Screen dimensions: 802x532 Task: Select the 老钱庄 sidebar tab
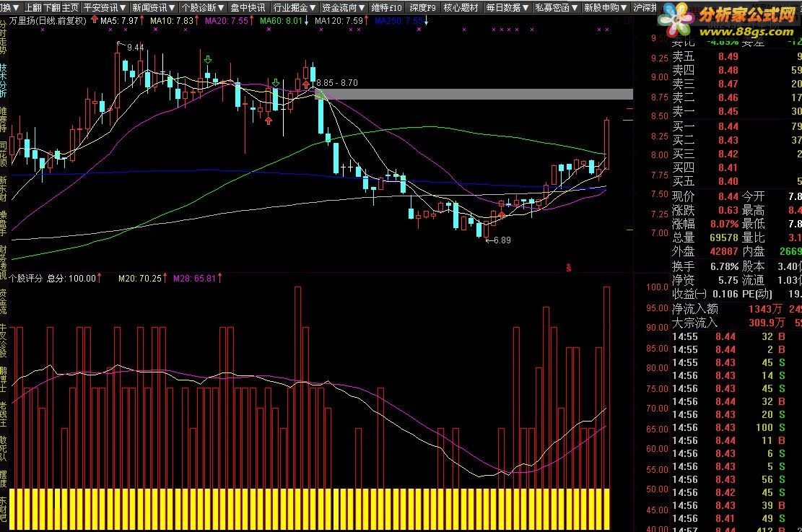[4, 414]
